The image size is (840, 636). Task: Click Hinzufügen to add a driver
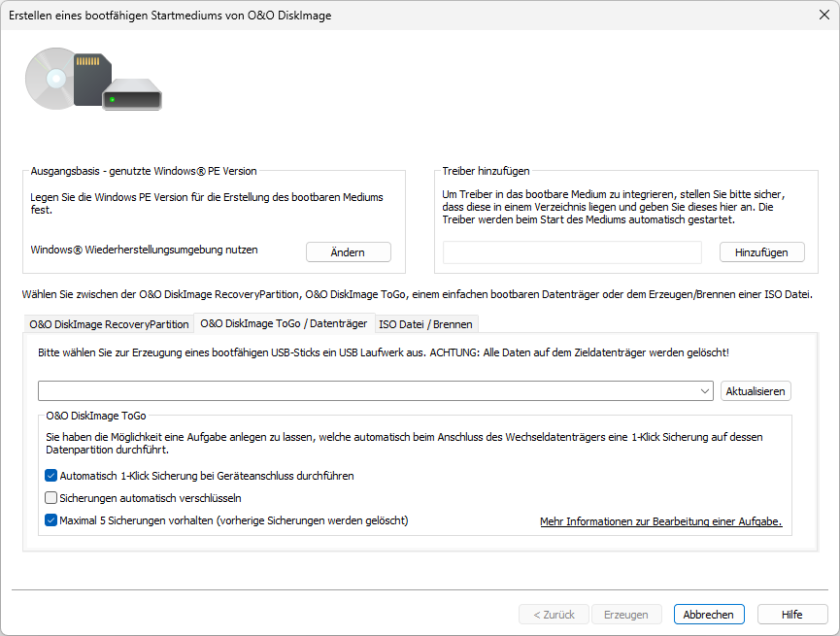pos(761,252)
